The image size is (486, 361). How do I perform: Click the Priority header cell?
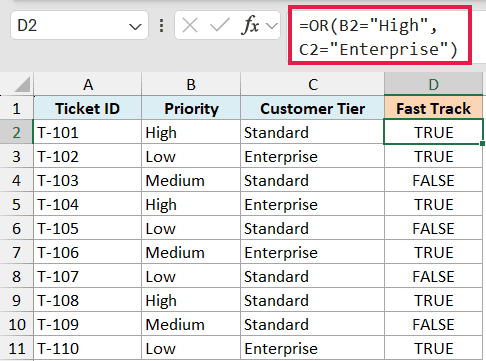tap(191, 108)
